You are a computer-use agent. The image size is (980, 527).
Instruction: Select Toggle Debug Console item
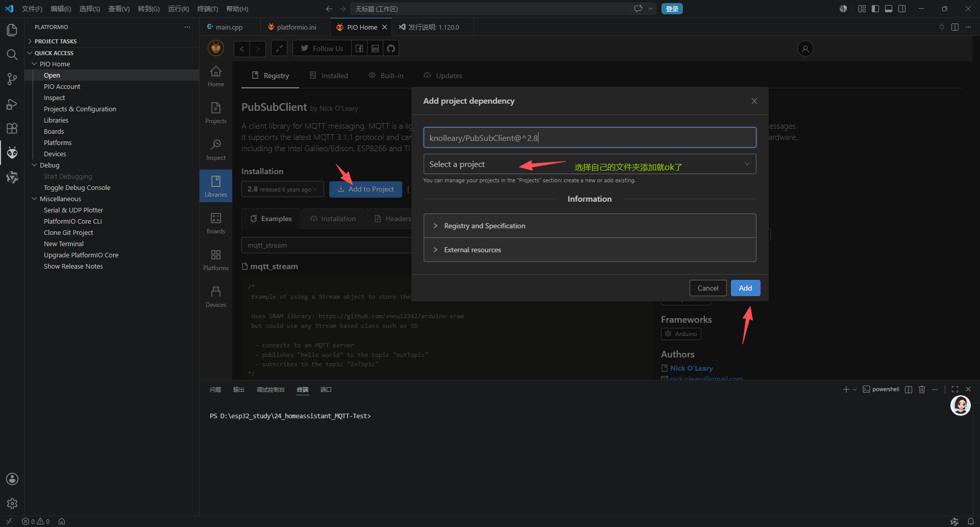click(77, 187)
